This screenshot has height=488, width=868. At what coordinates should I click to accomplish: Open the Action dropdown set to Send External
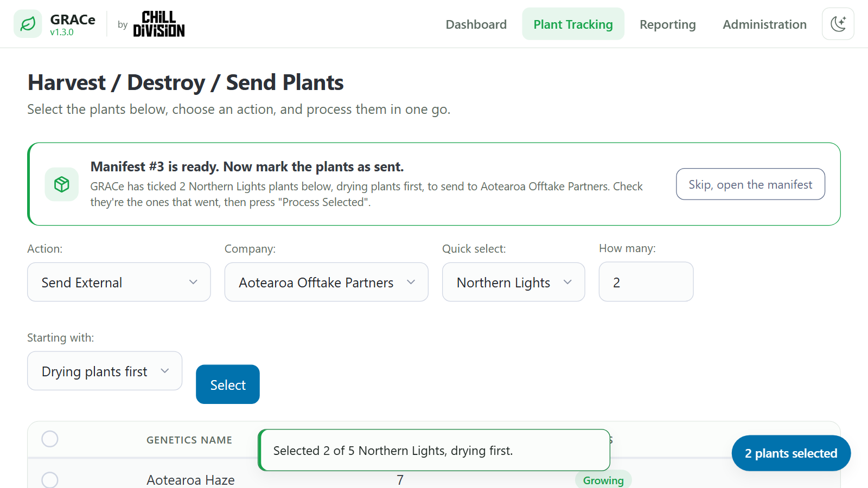[x=119, y=282]
